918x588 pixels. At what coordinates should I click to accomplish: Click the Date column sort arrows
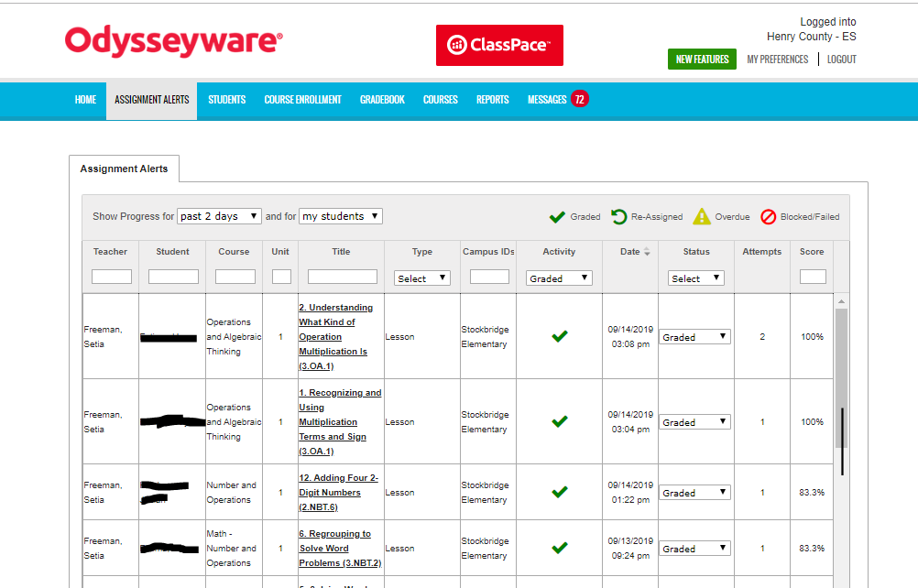click(x=647, y=252)
